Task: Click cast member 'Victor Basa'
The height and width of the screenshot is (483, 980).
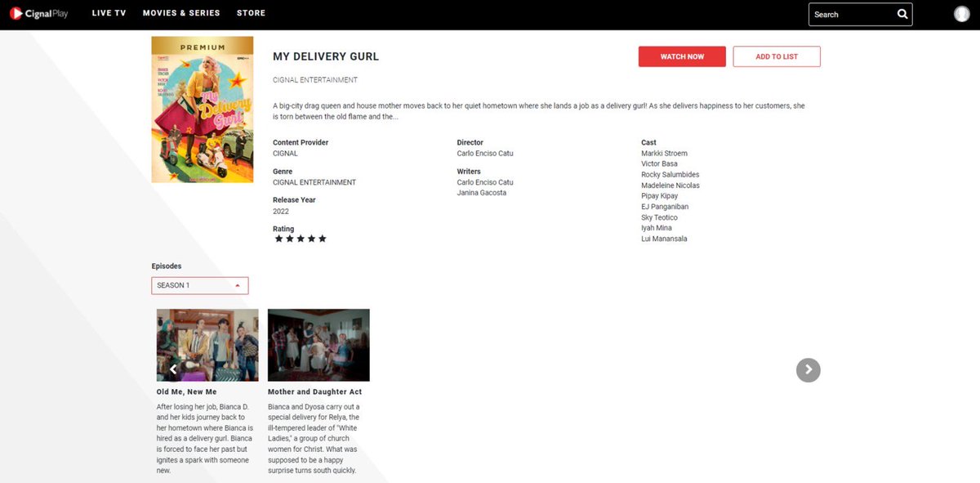Action: click(x=660, y=163)
